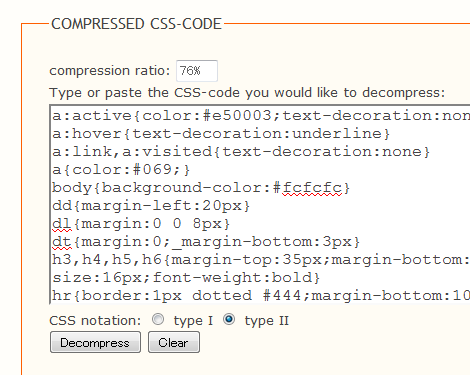Viewport: 470px width, 375px height.
Task: Select the type I notation radio button
Action: pyautogui.click(x=158, y=319)
